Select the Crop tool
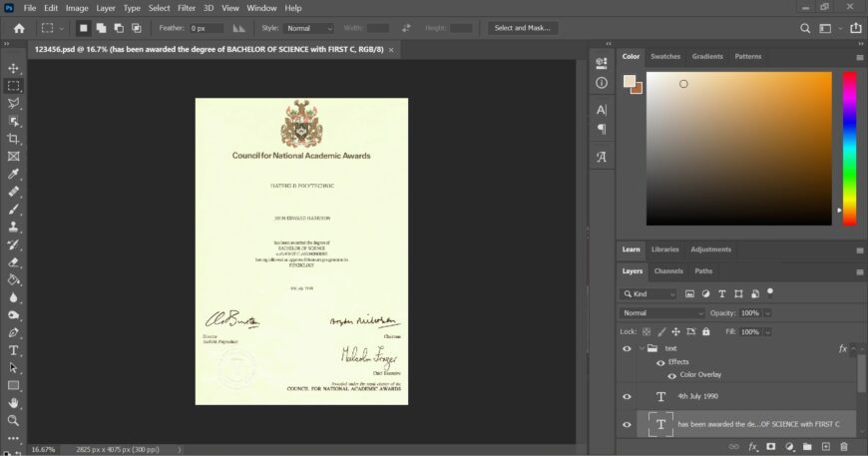Screen dimensions: 868x456 [x=13, y=139]
